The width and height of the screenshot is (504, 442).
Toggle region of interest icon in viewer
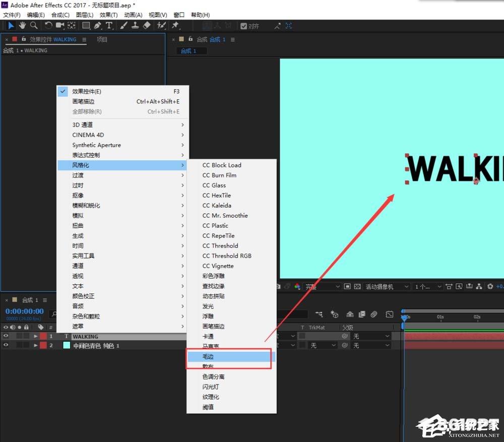pyautogui.click(x=347, y=286)
